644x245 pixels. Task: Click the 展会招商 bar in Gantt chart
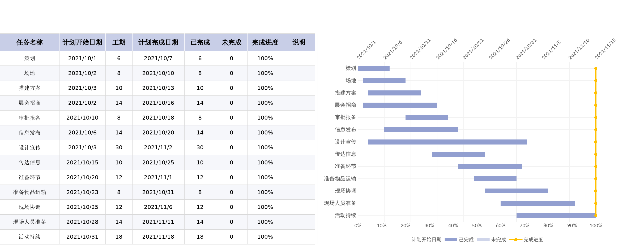tap(400, 105)
